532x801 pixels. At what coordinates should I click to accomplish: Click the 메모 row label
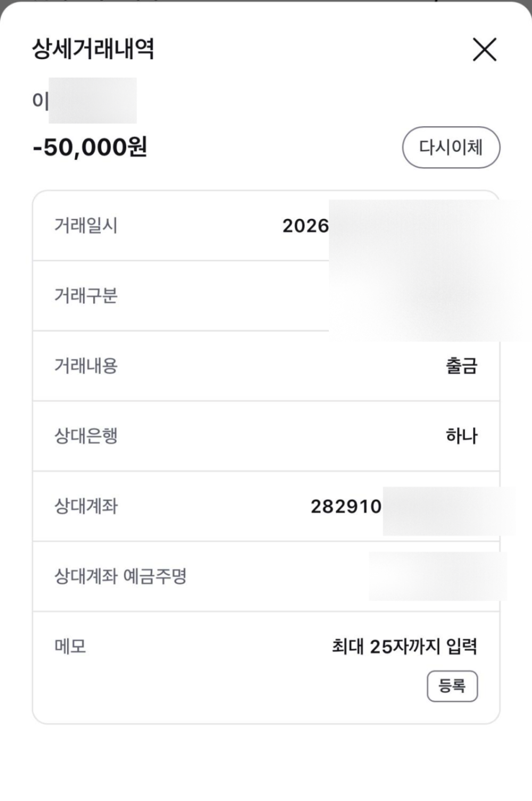point(70,647)
